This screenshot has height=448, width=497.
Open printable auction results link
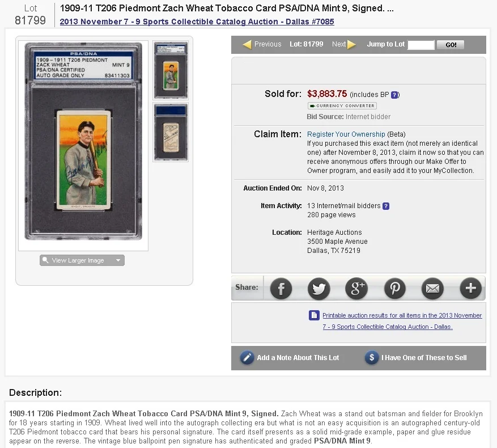(402, 321)
